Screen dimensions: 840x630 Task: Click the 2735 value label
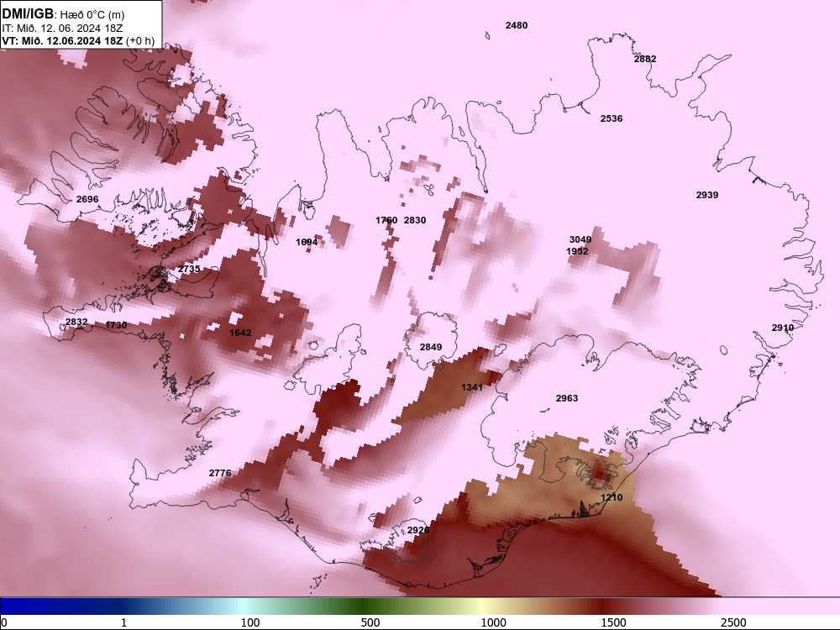click(189, 269)
